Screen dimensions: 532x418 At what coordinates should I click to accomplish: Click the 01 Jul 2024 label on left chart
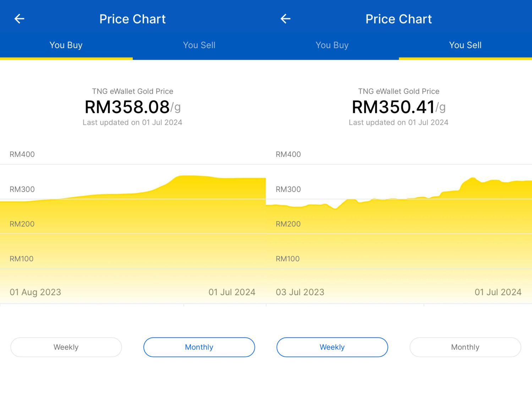coord(232,292)
